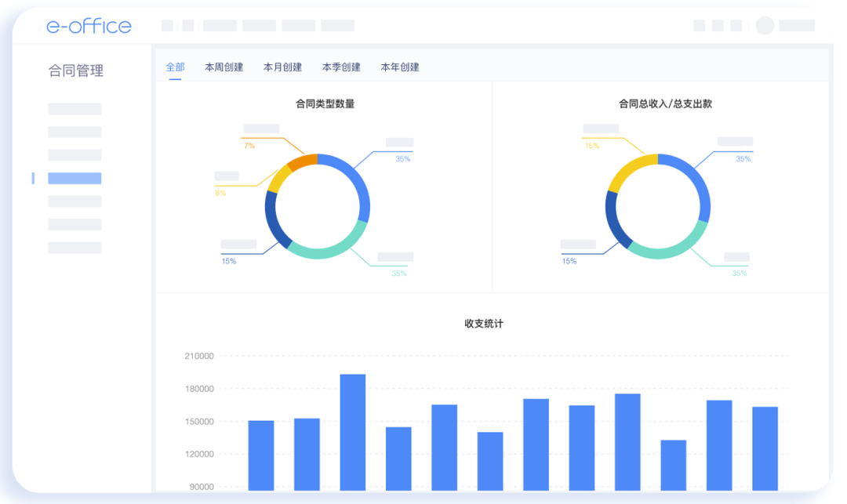Click the 合同管理 sidebar heading
This screenshot has width=847, height=504.
coord(77,71)
